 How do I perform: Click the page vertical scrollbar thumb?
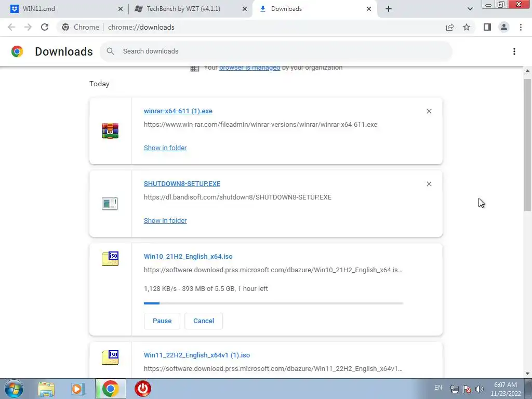click(527, 145)
